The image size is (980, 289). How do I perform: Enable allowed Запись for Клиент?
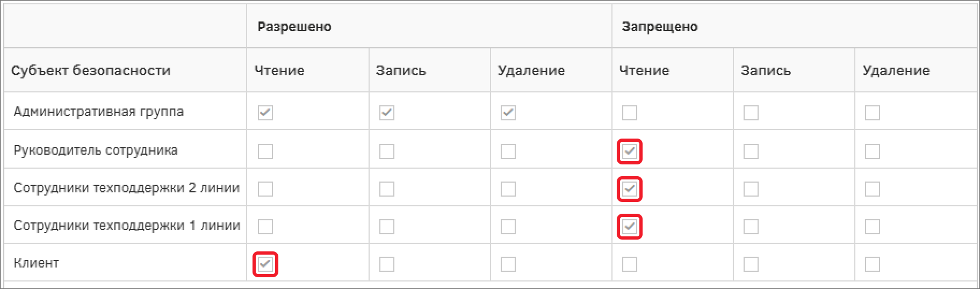coord(387,264)
